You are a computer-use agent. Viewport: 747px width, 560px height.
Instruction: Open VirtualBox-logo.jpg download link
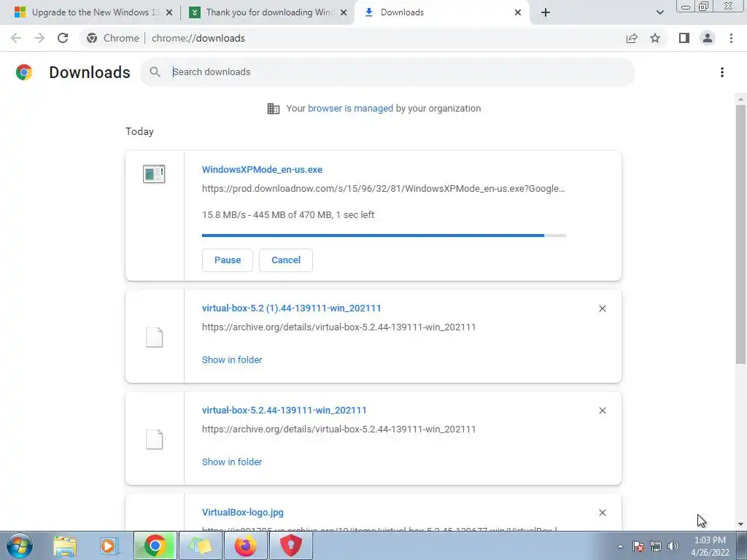242,513
